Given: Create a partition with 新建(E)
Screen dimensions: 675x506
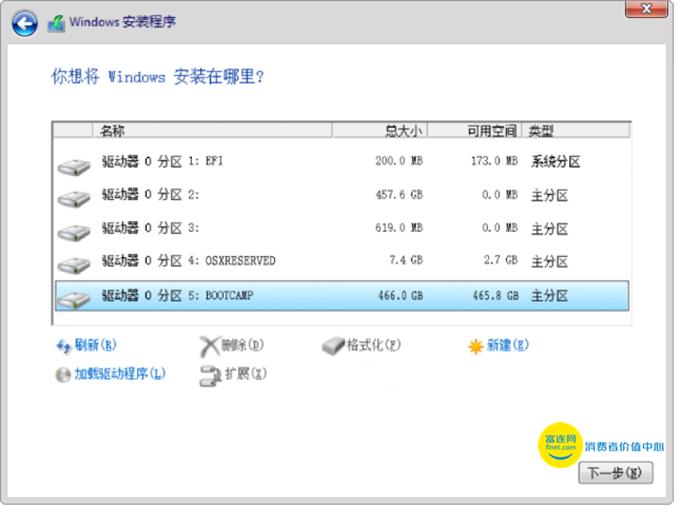Looking at the screenshot, I should tap(508, 345).
